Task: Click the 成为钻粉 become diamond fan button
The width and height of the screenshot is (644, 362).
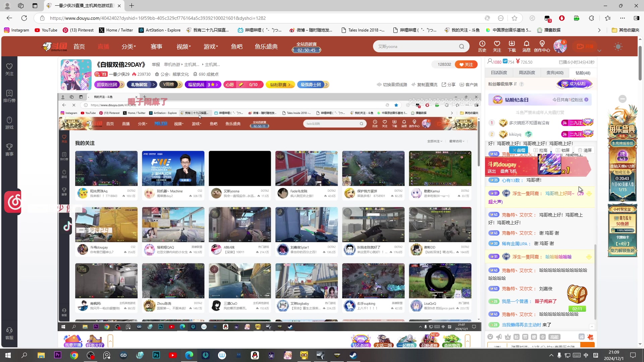Action: tap(574, 84)
